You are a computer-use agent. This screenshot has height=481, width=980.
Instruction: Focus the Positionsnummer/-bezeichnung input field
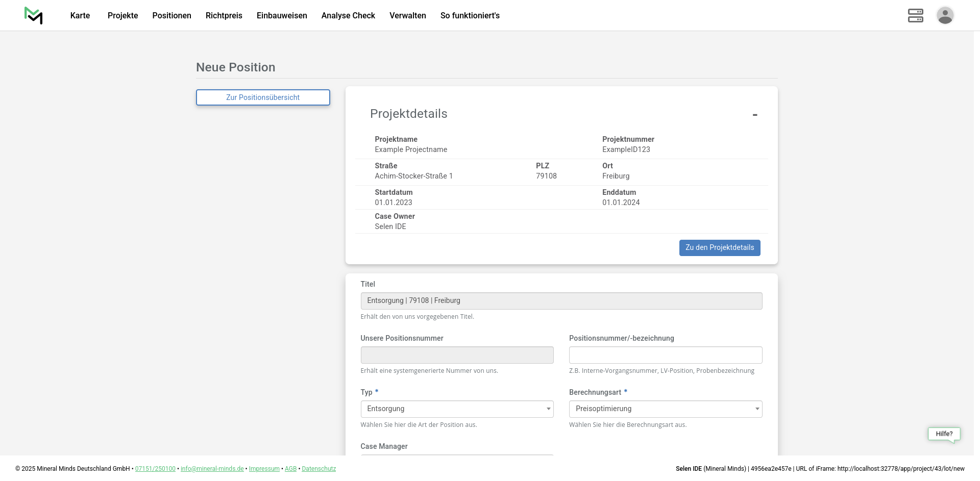point(665,355)
